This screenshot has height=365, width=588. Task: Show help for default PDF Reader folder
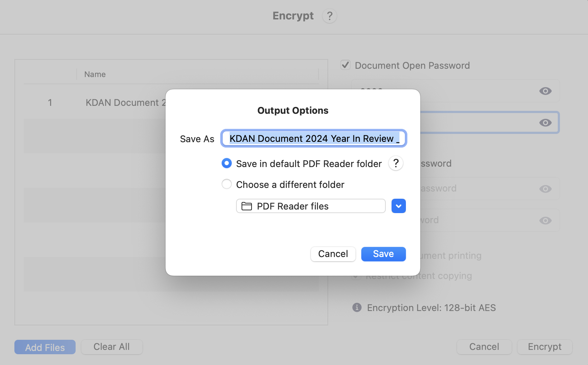[x=396, y=163]
